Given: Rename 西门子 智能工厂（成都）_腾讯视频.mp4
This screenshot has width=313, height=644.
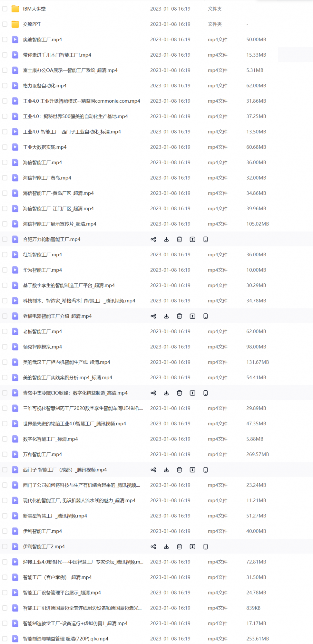Looking at the screenshot, I should pyautogui.click(x=192, y=470).
